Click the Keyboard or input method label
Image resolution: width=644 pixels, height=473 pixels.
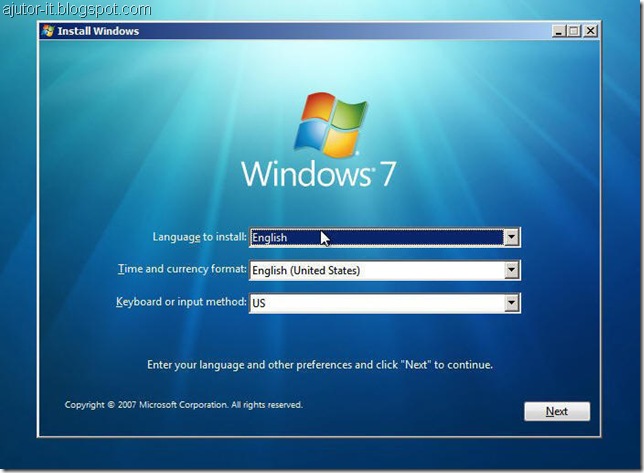[x=181, y=302]
